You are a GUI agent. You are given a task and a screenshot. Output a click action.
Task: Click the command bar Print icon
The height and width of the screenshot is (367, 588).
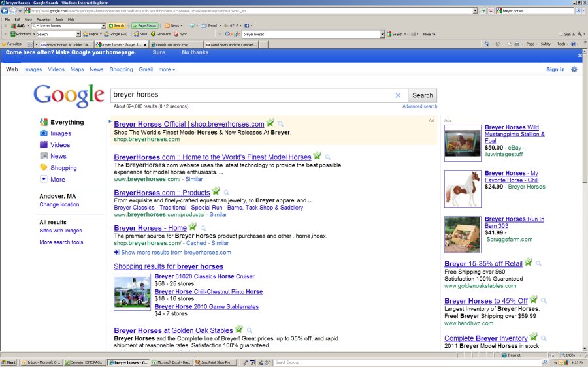click(517, 44)
